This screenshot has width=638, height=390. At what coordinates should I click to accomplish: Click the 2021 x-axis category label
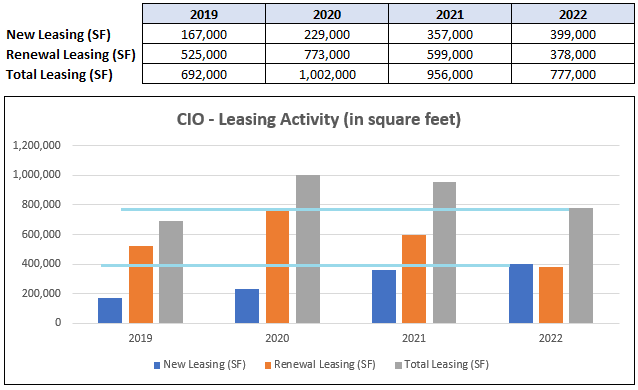pyautogui.click(x=414, y=338)
